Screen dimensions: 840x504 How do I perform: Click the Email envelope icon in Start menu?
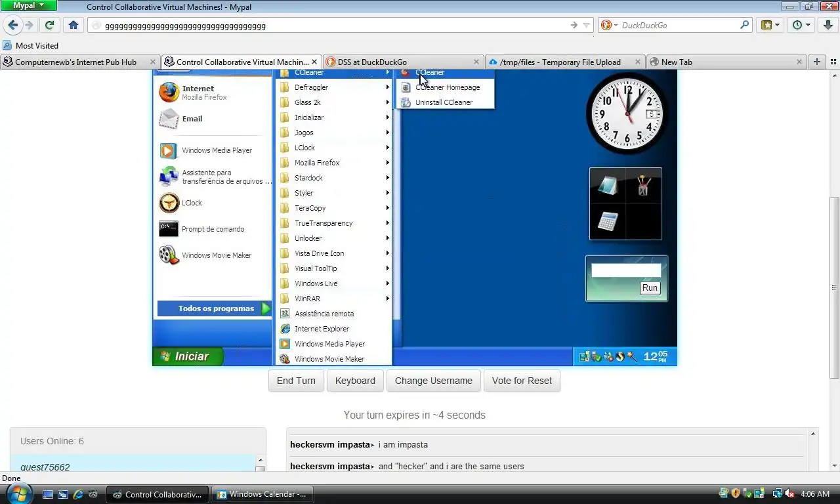(x=169, y=119)
